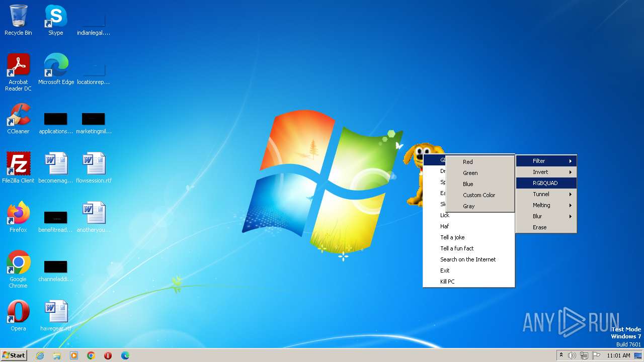
Task: Choose the Blue filter option
Action: (480, 184)
